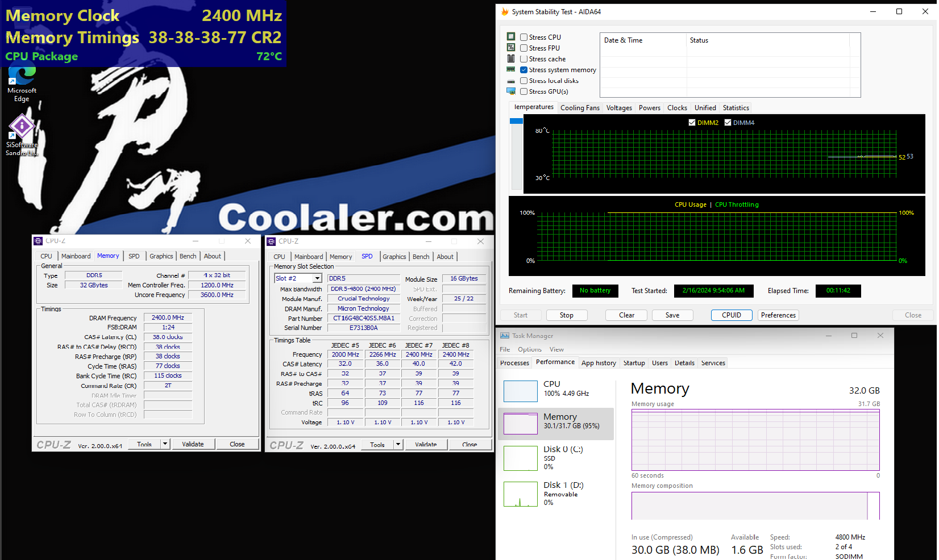Enable the Stress GPU(s) checkbox

524,91
